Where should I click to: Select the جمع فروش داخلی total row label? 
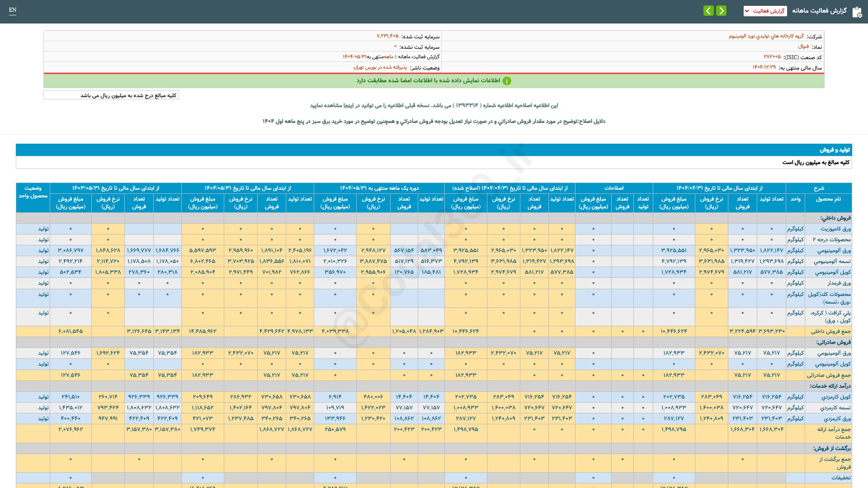tap(830, 331)
